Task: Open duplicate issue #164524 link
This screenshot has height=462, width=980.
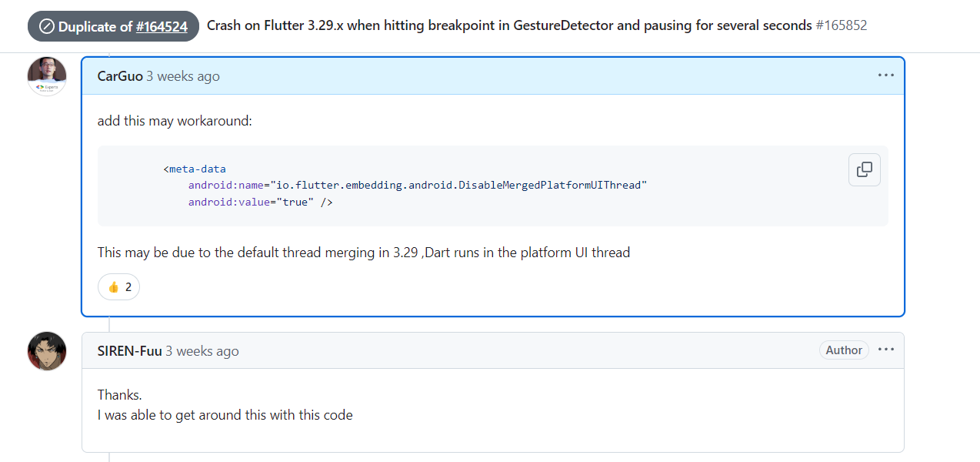Action: (162, 26)
